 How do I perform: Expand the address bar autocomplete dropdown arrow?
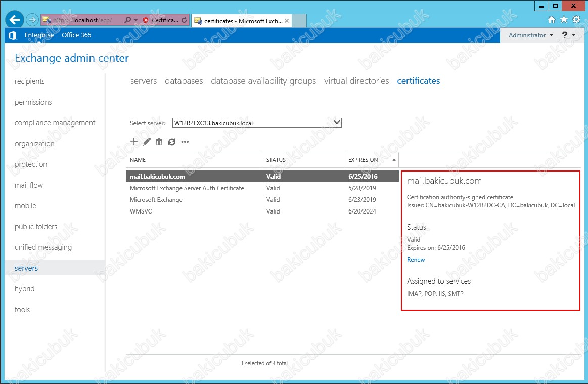(x=135, y=20)
